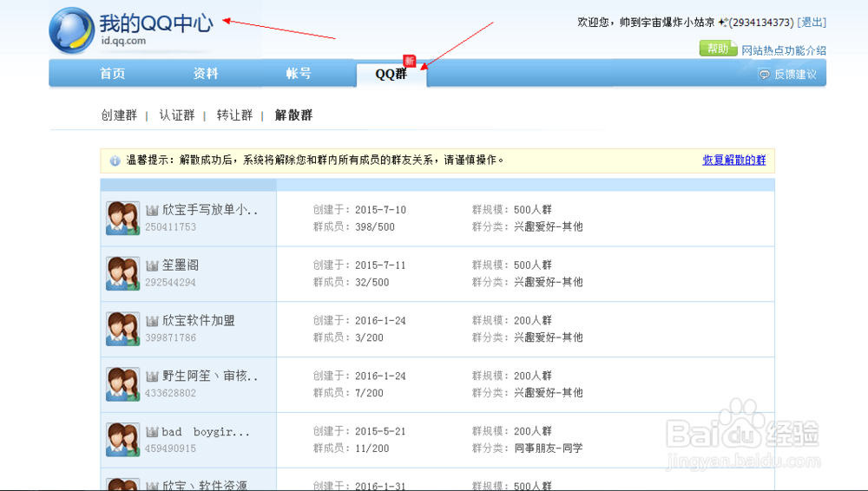The width and height of the screenshot is (868, 491).
Task: Click member count 7/200
Action: 369,393
